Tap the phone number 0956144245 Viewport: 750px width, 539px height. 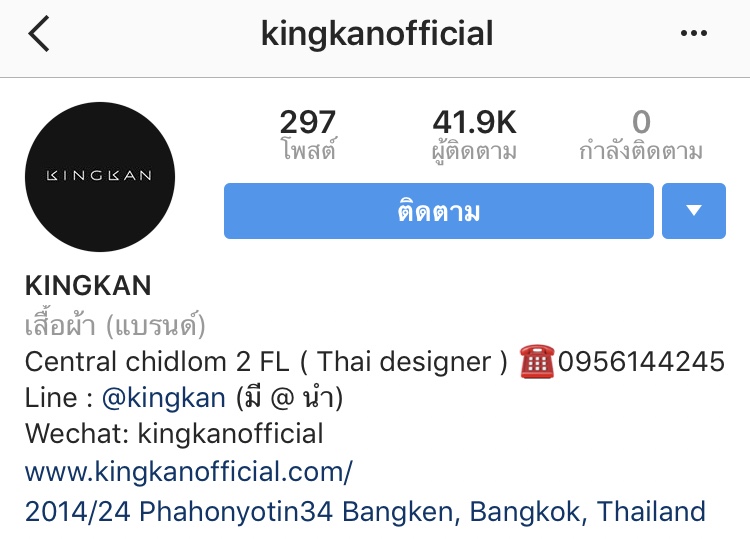pos(641,362)
